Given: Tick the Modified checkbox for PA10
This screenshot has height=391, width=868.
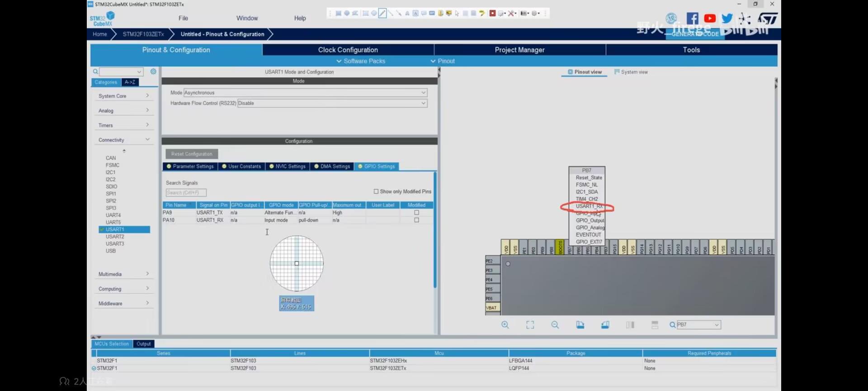Looking at the screenshot, I should click(416, 220).
